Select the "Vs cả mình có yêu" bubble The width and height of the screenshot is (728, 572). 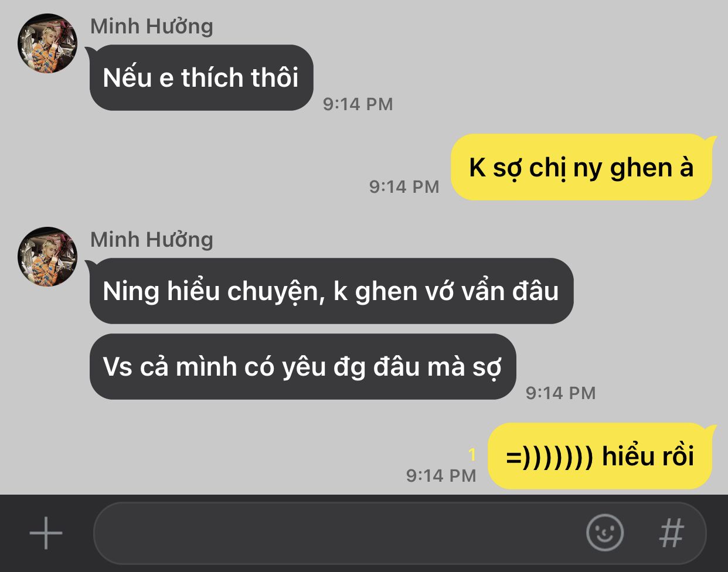pyautogui.click(x=302, y=367)
